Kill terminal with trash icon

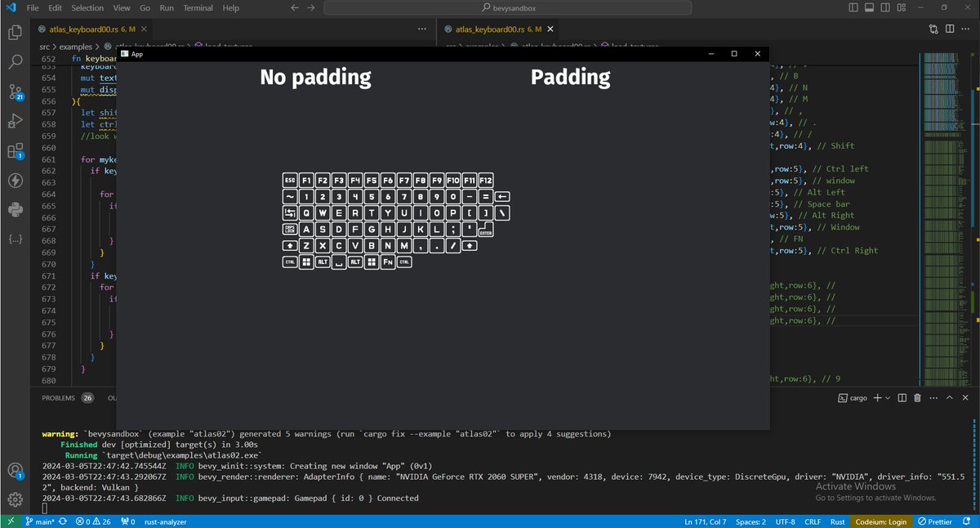pyautogui.click(x=917, y=398)
